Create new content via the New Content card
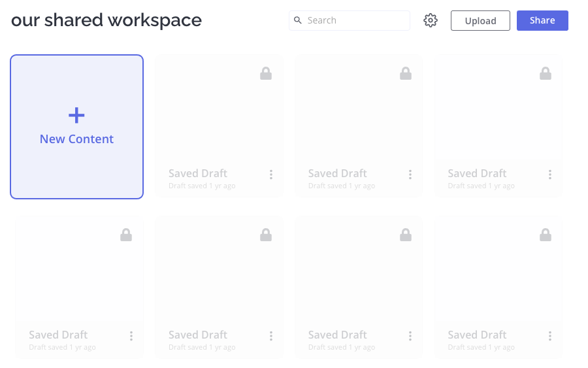Screen dimensions: 588x368 pyautogui.click(x=76, y=127)
